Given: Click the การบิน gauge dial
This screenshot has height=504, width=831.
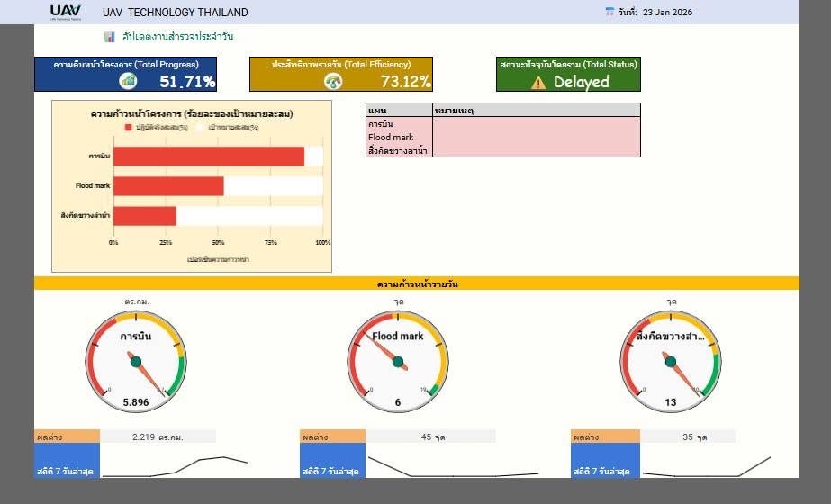Looking at the screenshot, I should tap(136, 362).
